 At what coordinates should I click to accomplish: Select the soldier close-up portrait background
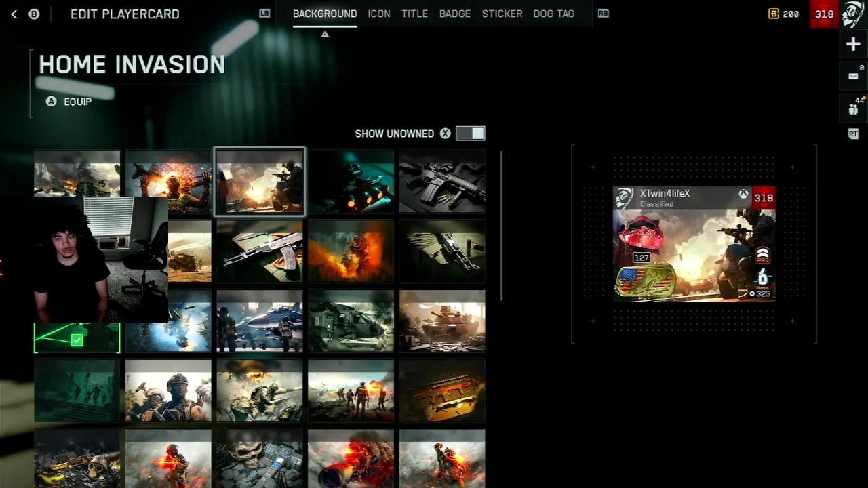click(x=168, y=391)
